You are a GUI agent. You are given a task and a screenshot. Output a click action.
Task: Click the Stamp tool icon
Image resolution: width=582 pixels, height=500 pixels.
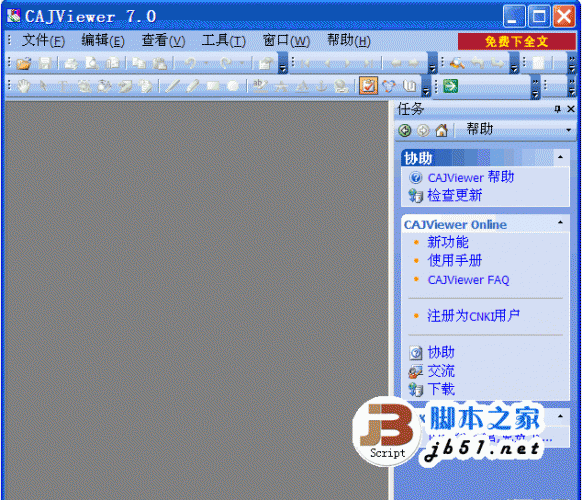point(341,86)
